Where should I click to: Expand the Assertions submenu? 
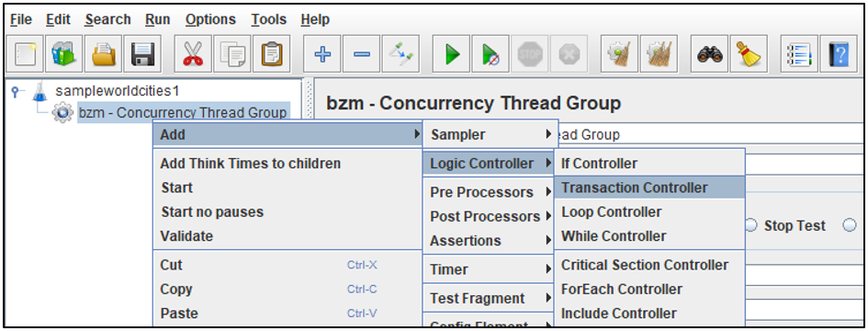pyautogui.click(x=490, y=241)
